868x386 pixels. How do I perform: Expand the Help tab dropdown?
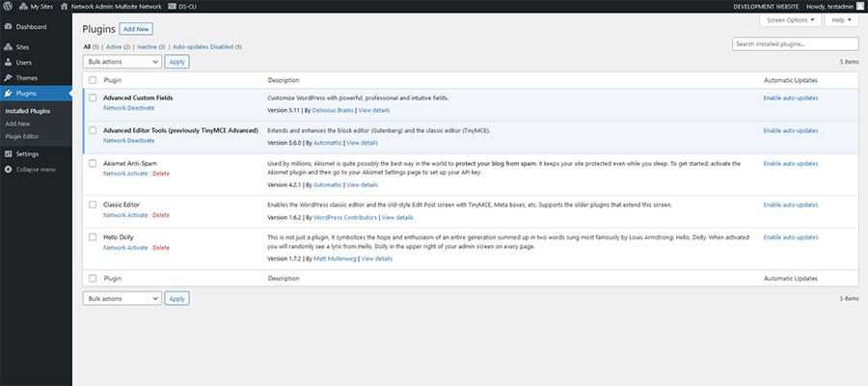(839, 19)
